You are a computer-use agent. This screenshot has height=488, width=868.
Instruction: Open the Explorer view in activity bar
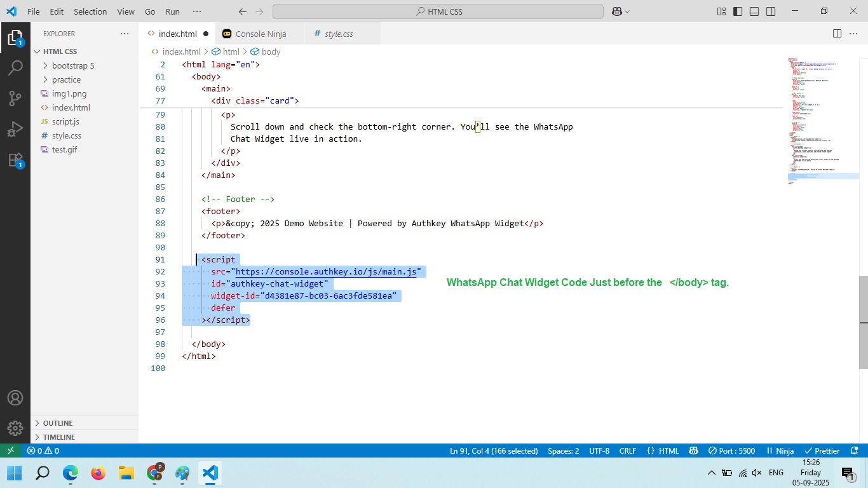coord(15,37)
